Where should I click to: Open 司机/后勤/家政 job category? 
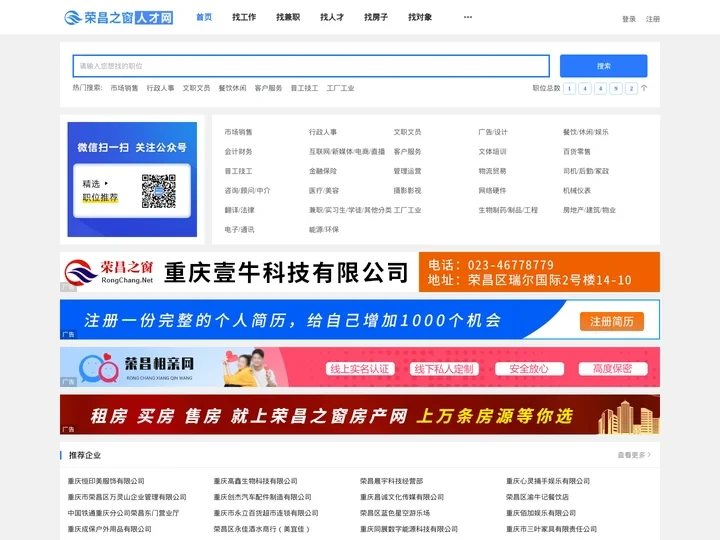click(x=586, y=171)
